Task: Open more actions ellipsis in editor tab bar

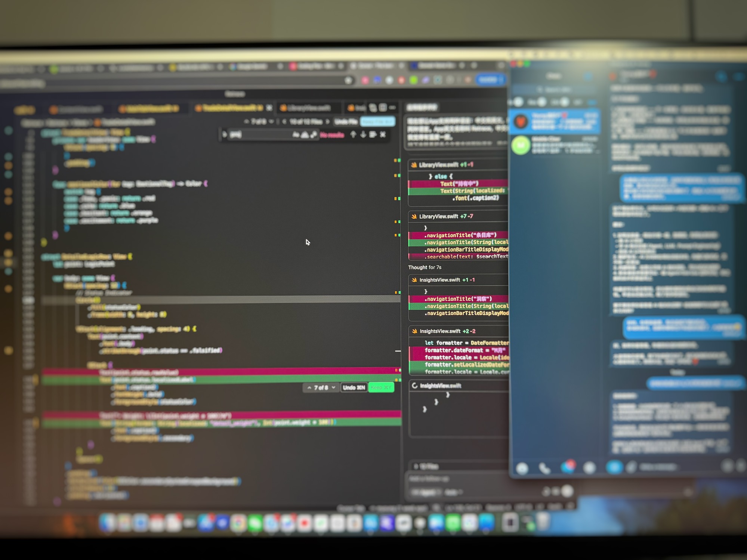Action: (x=392, y=108)
